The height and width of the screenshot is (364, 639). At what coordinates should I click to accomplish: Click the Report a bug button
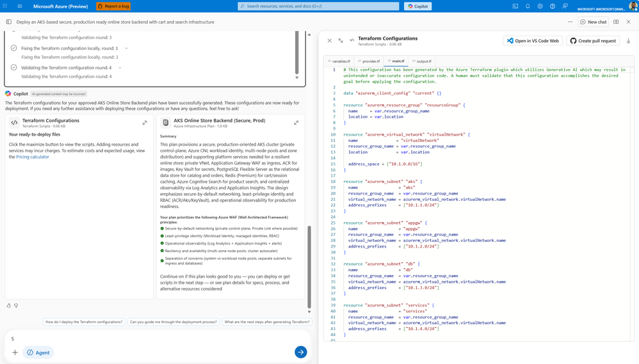point(113,6)
